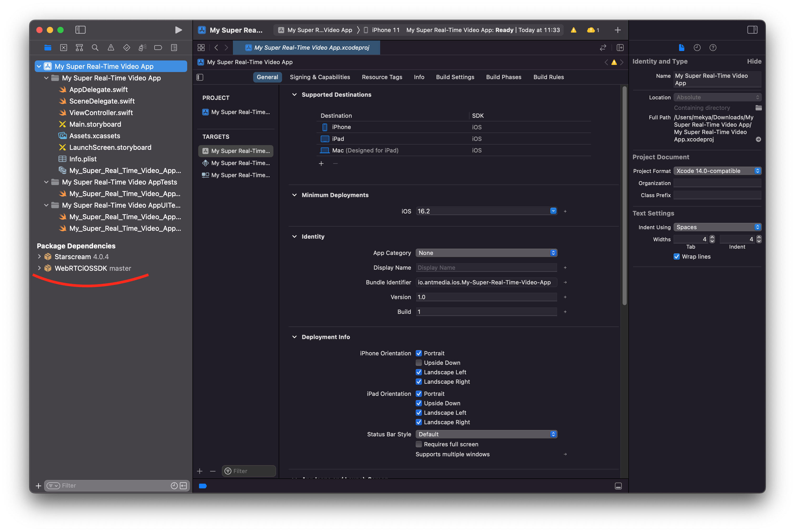The image size is (795, 532).
Task: Switch to Build Rules tab
Action: [548, 77]
